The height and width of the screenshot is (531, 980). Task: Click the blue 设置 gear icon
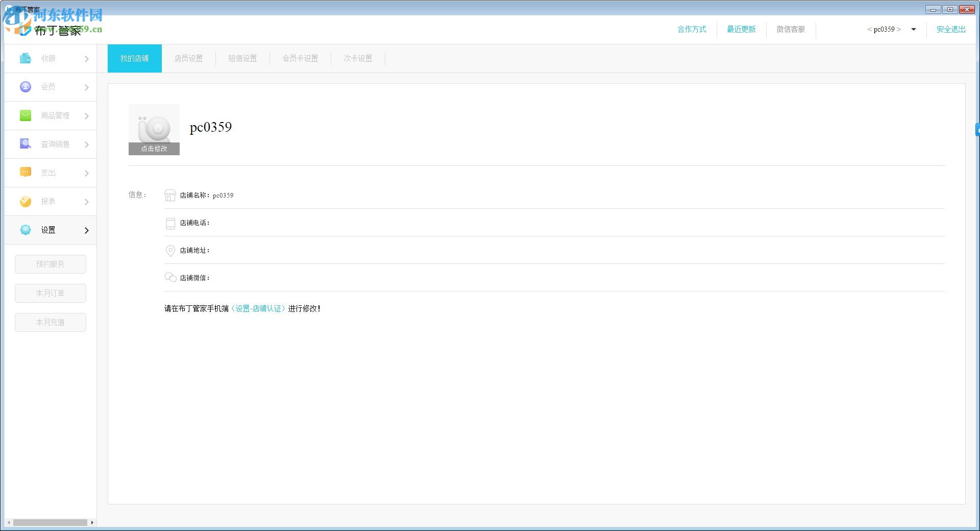pos(26,230)
